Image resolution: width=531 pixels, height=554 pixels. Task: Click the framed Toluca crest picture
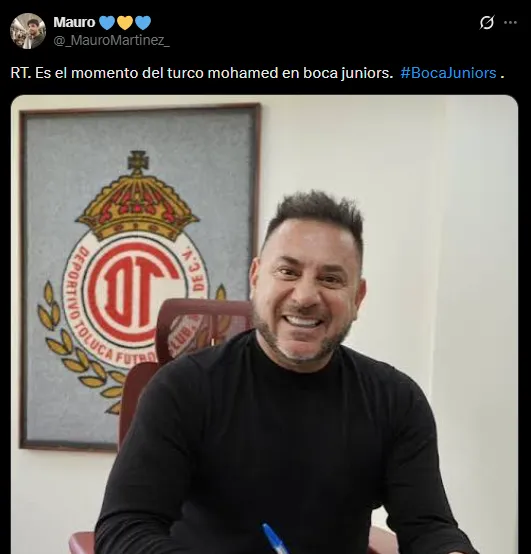(140, 276)
